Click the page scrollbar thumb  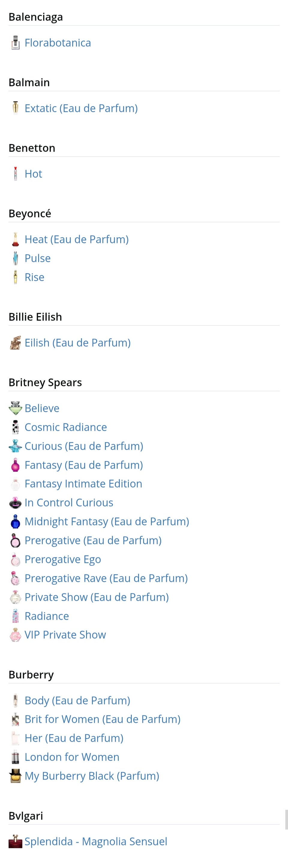tap(286, 819)
